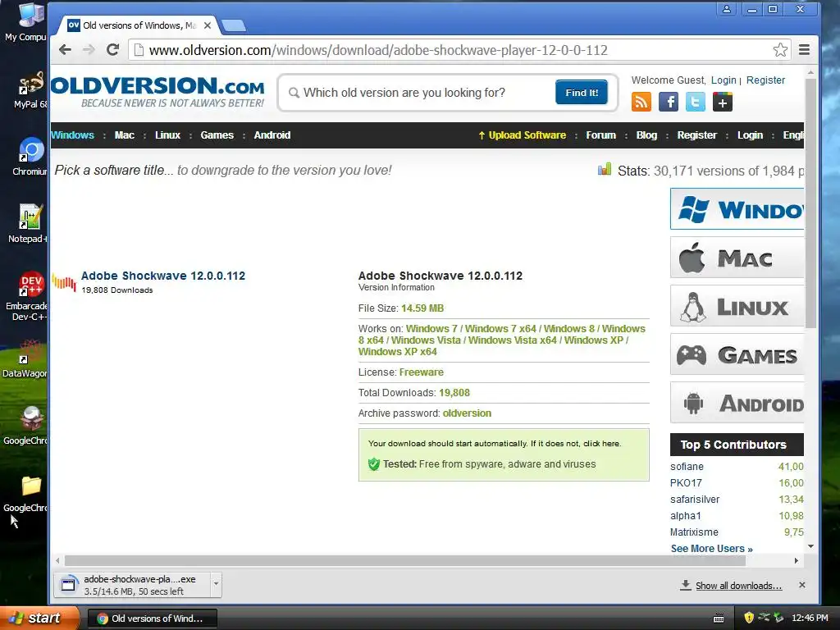Open the Games controller category banner
The width and height of the screenshot is (840, 630).
pos(737,354)
